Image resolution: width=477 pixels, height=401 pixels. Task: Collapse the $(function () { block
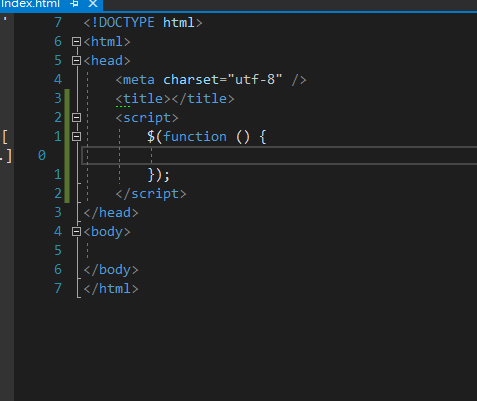click(x=76, y=137)
